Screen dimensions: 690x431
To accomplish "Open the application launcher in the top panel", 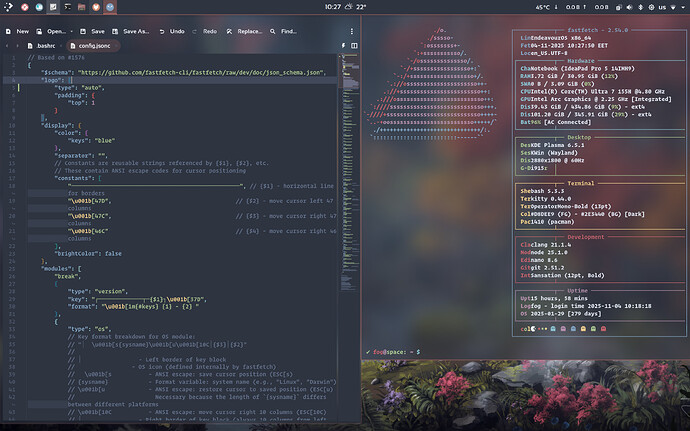I will [x=9, y=7].
